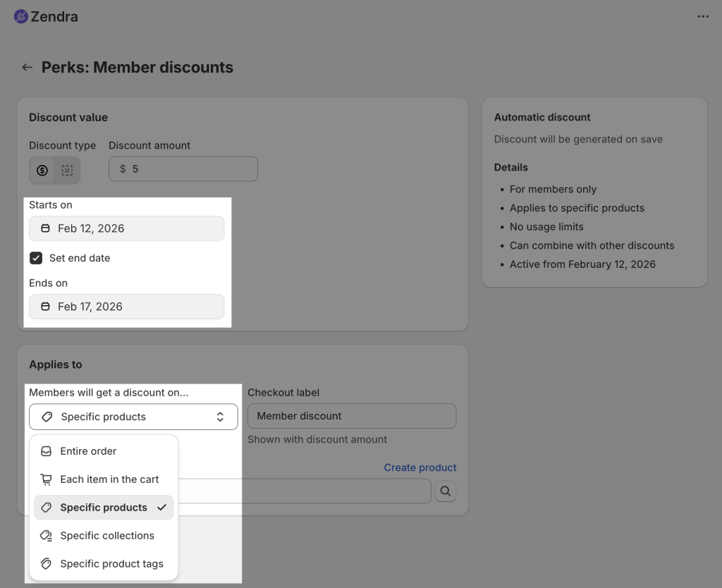Open the Ends on date field

pyautogui.click(x=127, y=307)
